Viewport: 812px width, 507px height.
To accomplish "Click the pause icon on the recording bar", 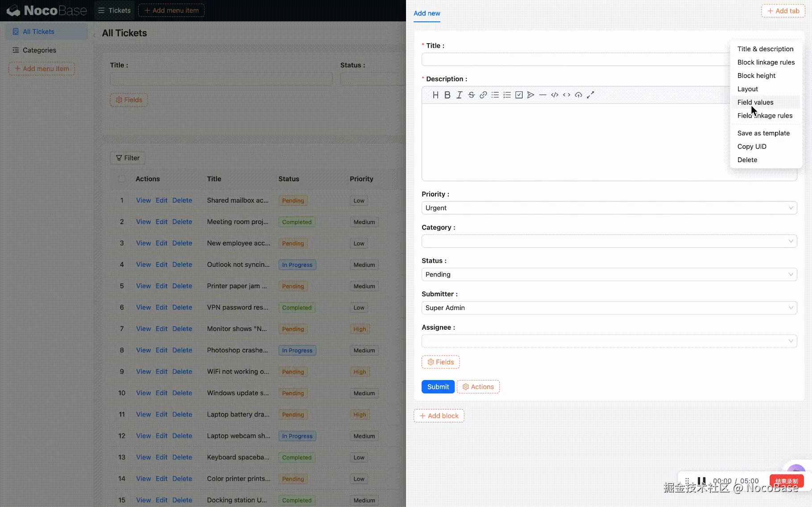I will pos(702,481).
